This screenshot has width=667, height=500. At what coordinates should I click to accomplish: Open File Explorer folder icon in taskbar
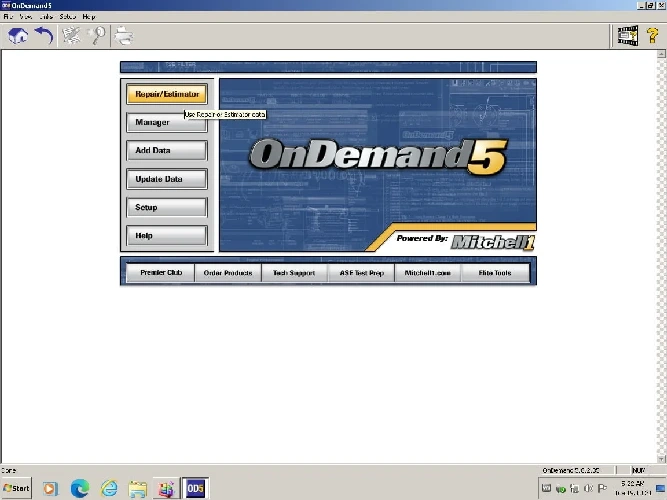[138, 489]
